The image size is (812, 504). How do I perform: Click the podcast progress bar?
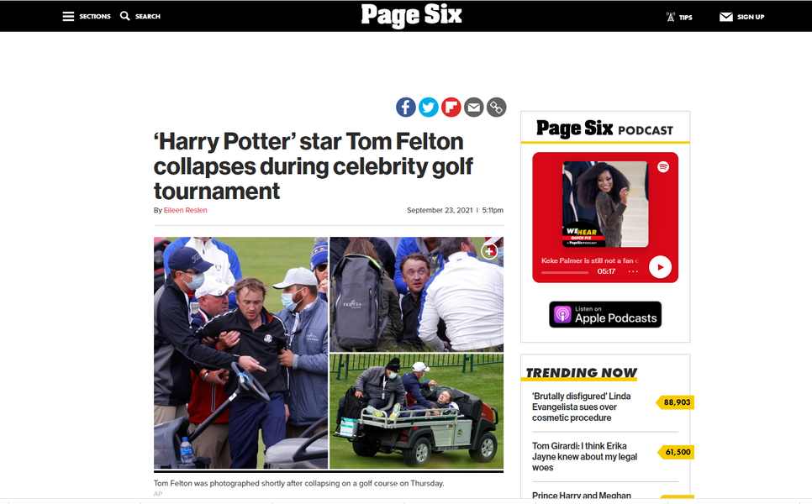coord(565,272)
